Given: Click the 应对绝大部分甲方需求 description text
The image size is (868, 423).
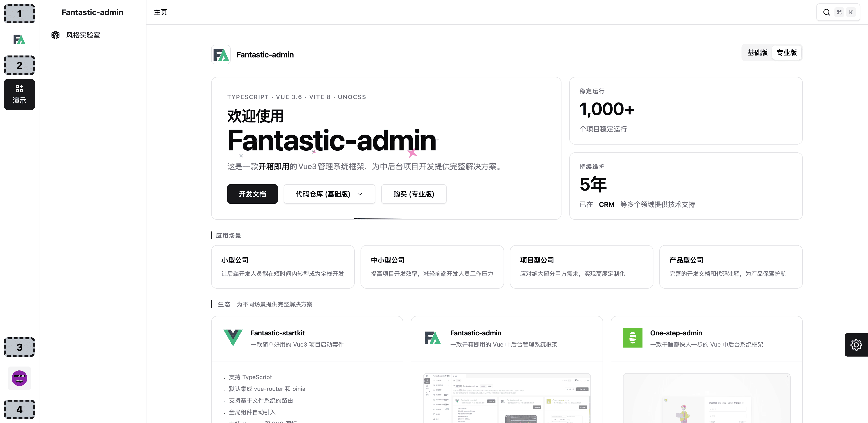Looking at the screenshot, I should coord(572,274).
